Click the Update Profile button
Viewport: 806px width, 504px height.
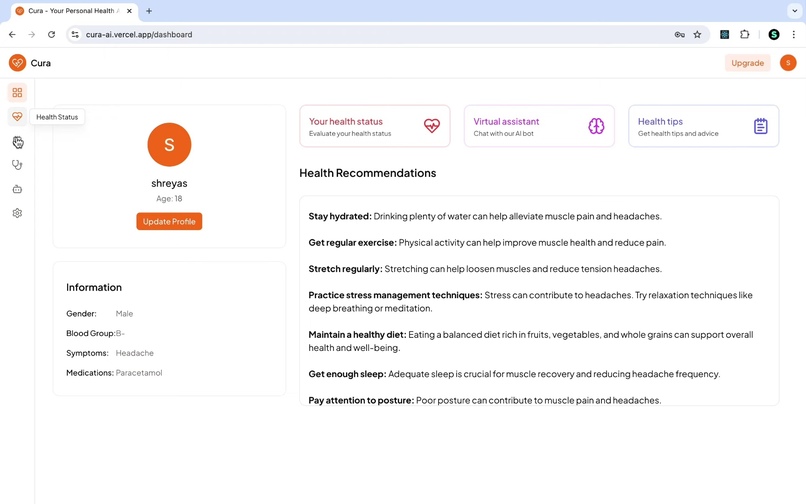click(x=169, y=222)
